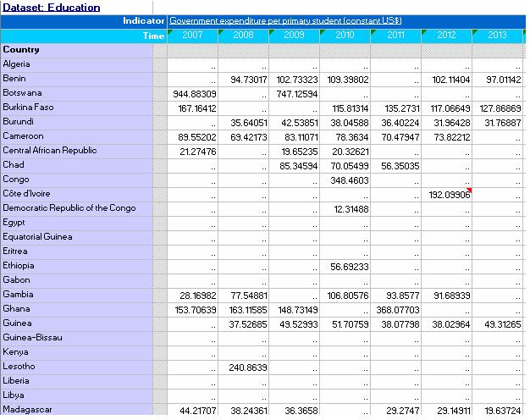Click the Indicator header label
530x420 pixels.
point(143,21)
